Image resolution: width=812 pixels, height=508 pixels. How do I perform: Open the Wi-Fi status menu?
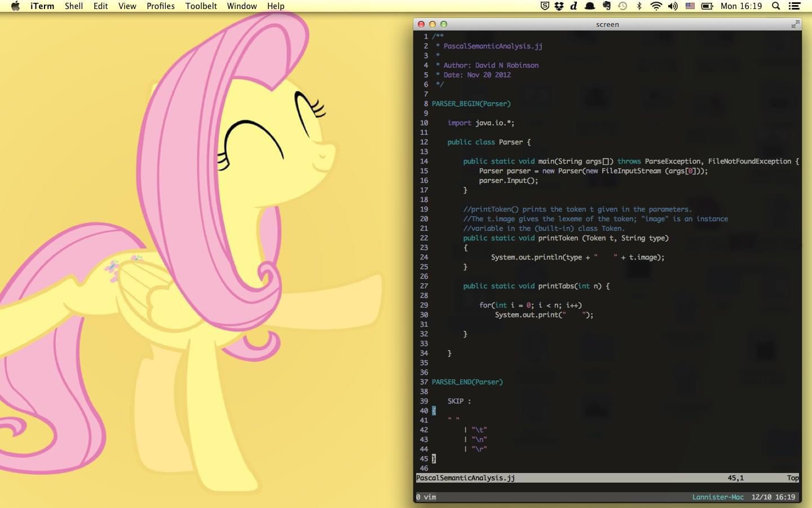(x=656, y=6)
